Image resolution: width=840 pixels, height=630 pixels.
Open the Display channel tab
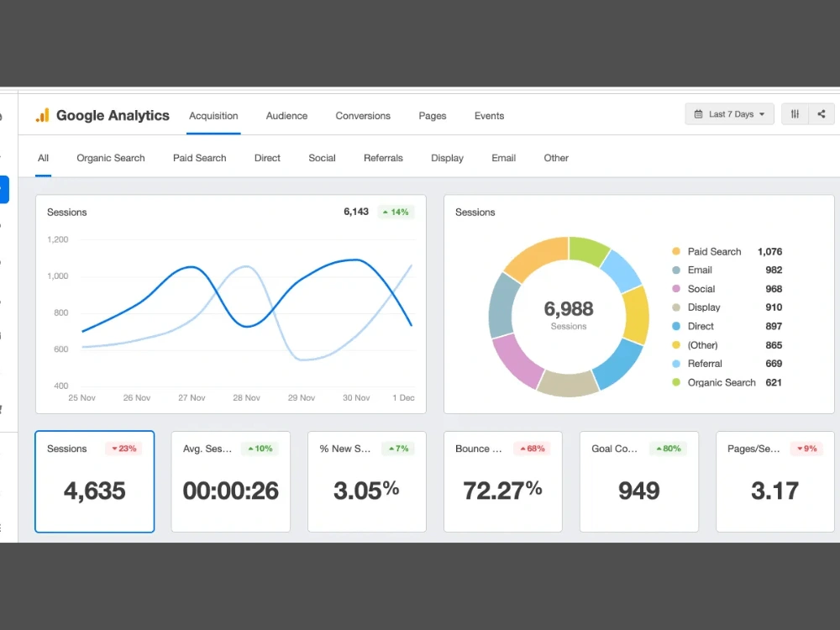pos(448,158)
